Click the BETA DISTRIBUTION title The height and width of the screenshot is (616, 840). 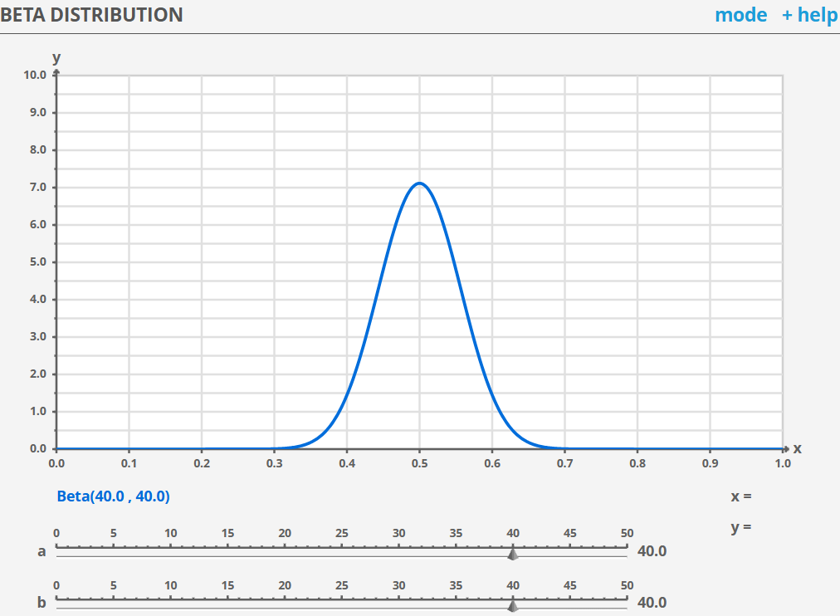point(91,15)
